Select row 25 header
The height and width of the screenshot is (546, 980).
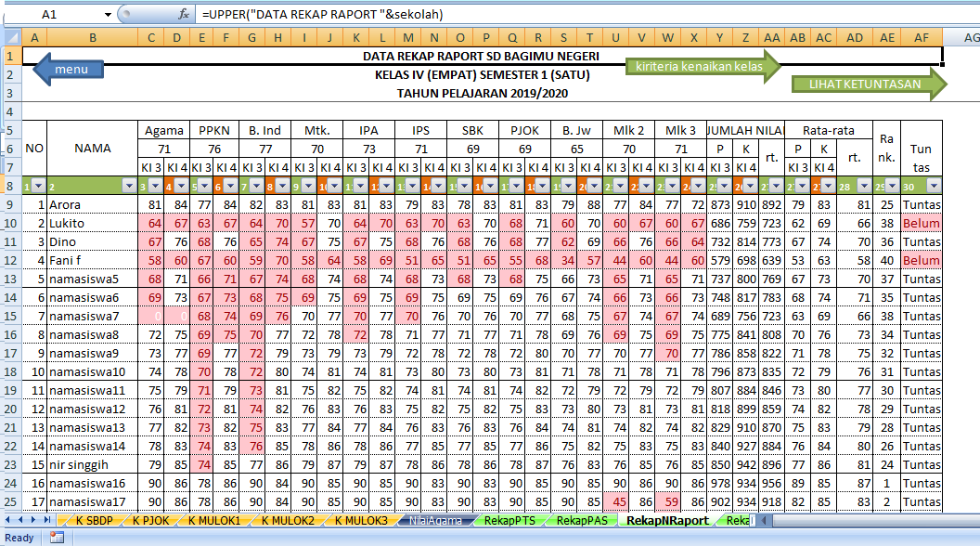[x=11, y=501]
